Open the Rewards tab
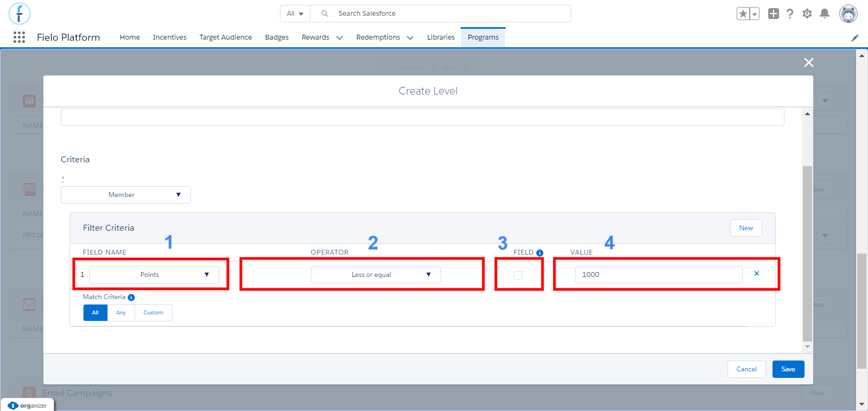This screenshot has width=868, height=411. (315, 37)
